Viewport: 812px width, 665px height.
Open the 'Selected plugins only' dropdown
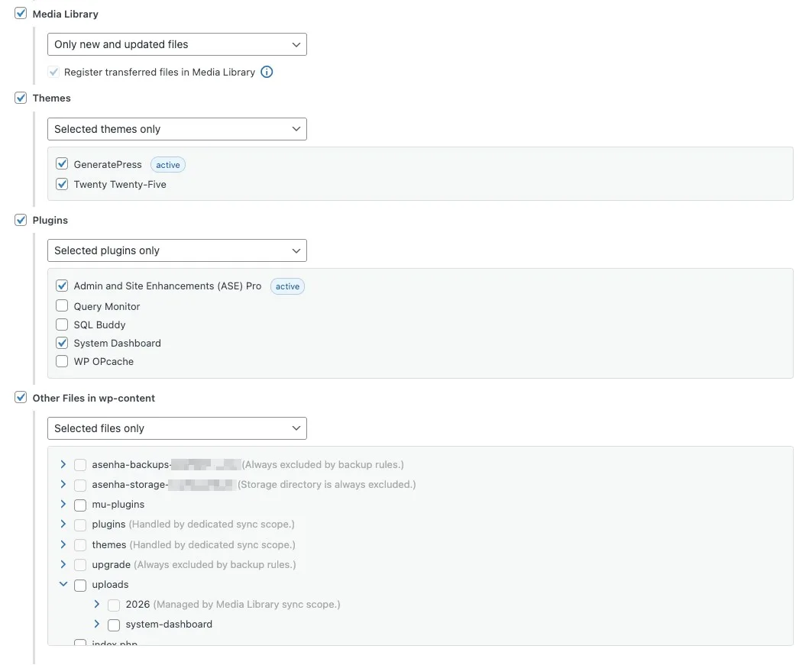176,250
